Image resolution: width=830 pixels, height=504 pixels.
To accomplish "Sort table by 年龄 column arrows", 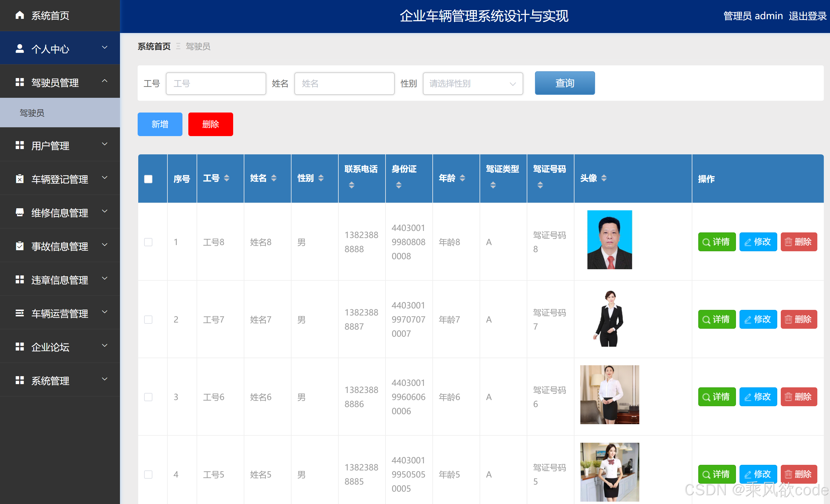I will (462, 178).
